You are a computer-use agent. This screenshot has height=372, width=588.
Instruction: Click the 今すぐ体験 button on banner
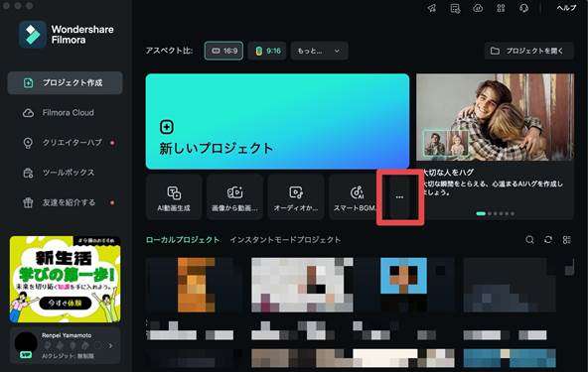tap(66, 303)
